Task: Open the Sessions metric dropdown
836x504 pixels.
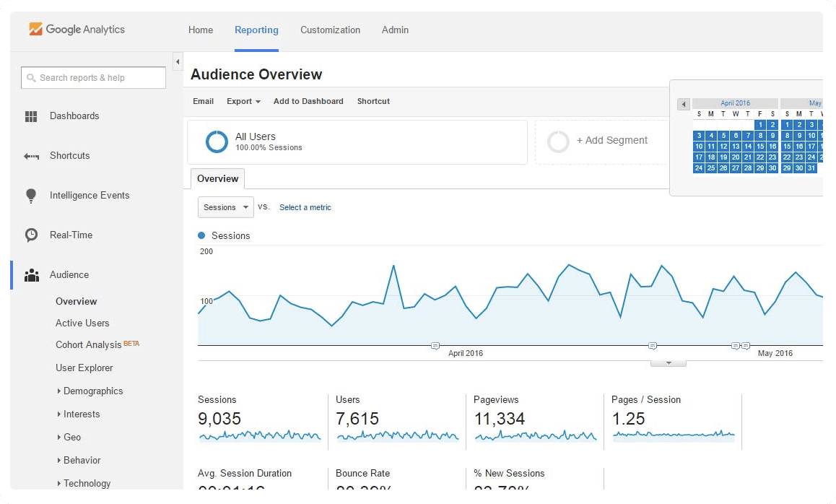Action: pyautogui.click(x=225, y=207)
